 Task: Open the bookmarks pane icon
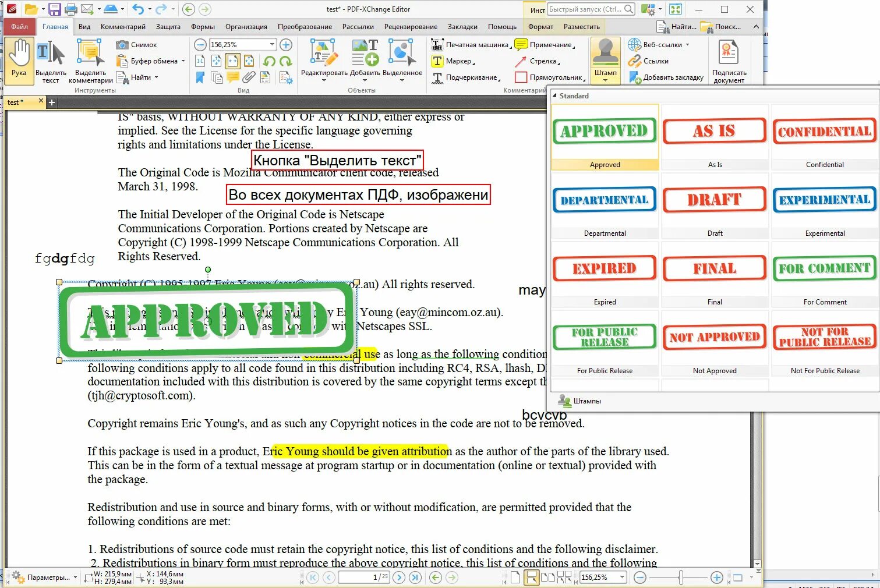click(200, 77)
